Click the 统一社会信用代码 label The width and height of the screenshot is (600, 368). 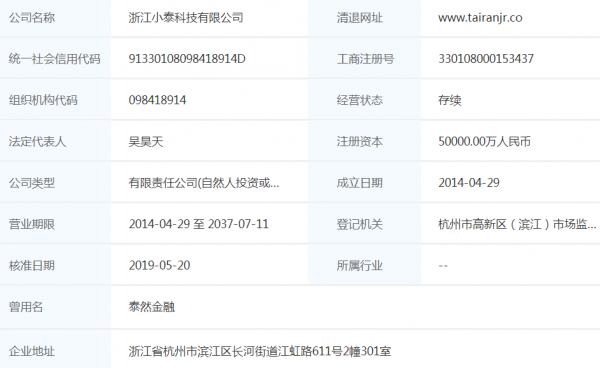55,59
